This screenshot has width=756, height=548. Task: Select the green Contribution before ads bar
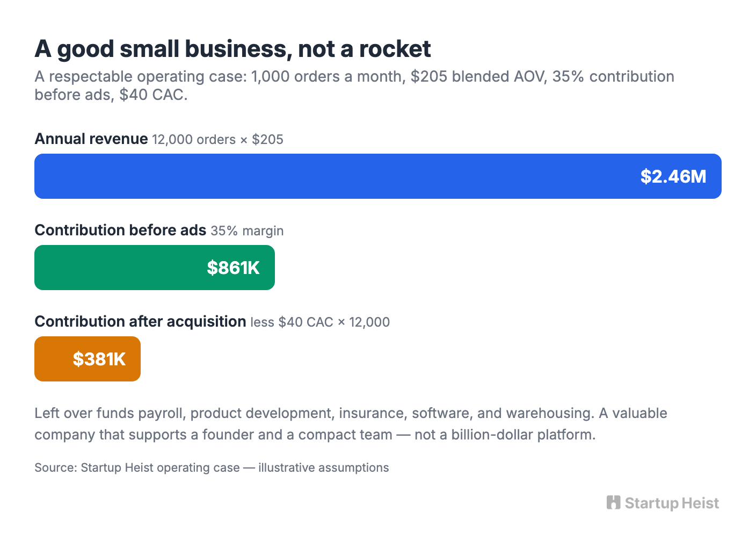click(155, 268)
